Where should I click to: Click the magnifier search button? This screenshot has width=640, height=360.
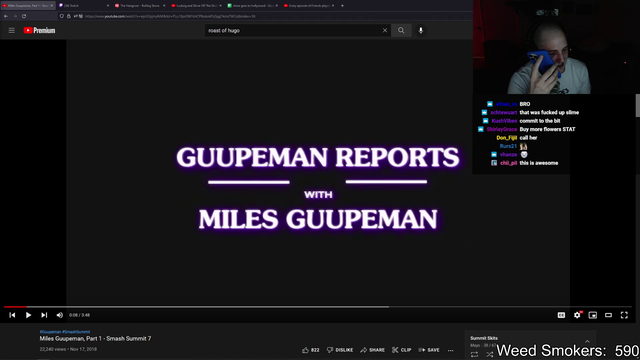pos(401,31)
